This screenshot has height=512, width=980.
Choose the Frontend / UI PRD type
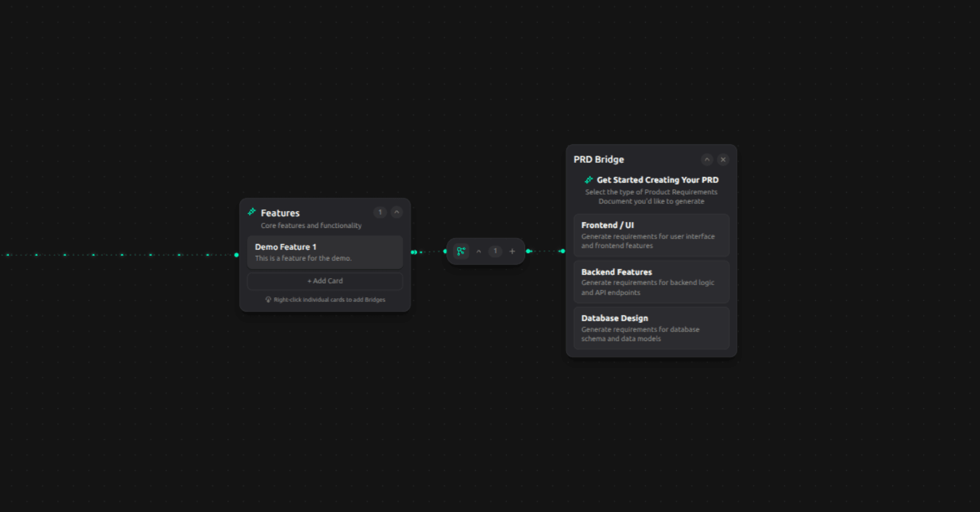(x=652, y=235)
